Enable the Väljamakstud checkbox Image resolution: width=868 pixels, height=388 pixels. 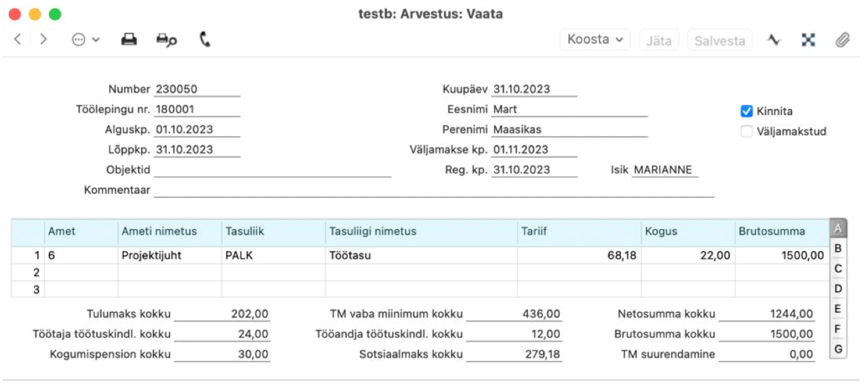[x=746, y=132]
